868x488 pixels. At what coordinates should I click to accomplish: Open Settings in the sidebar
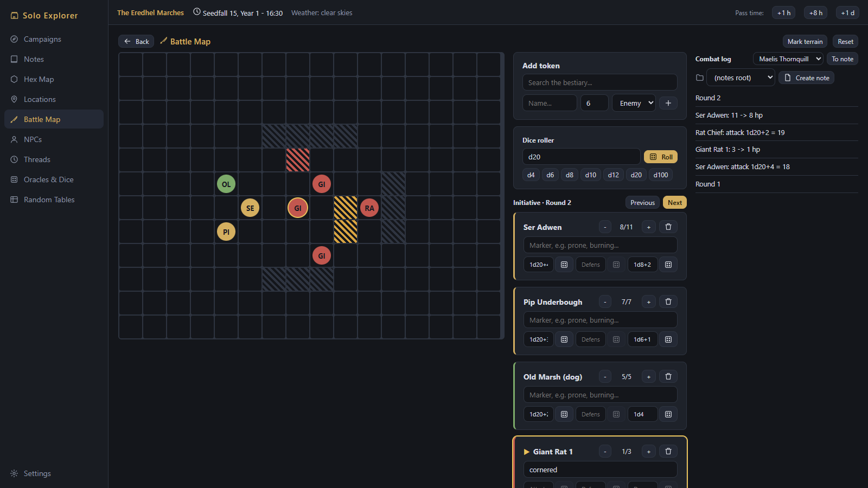tap(54, 473)
